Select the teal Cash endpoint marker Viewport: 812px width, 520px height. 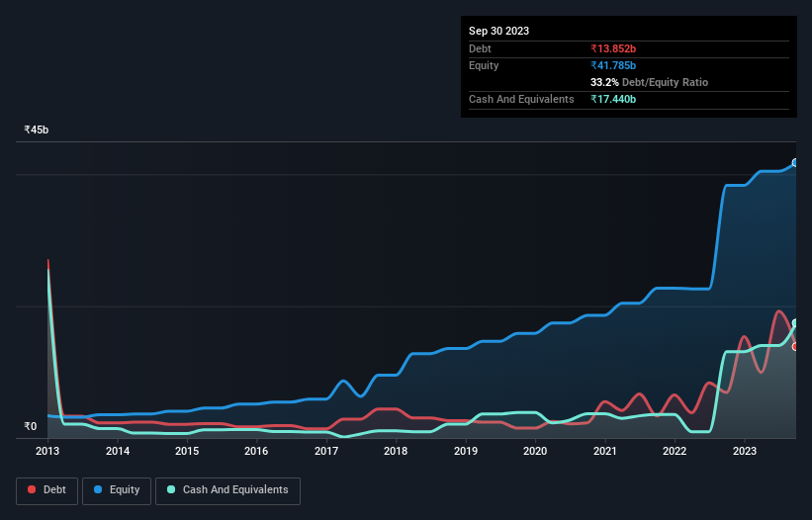(795, 323)
